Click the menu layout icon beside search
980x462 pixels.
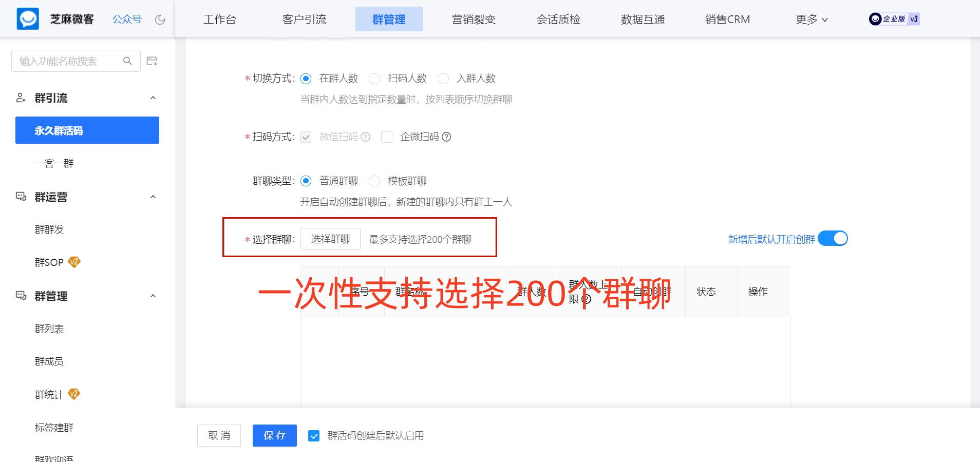(x=152, y=61)
